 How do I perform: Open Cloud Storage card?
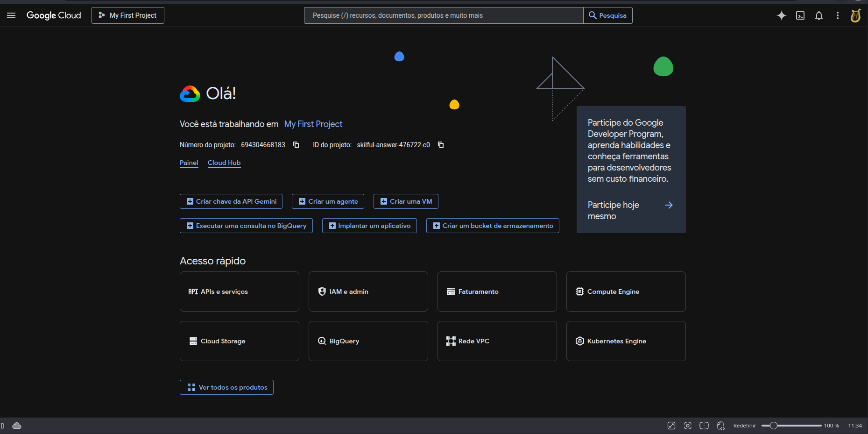240,341
